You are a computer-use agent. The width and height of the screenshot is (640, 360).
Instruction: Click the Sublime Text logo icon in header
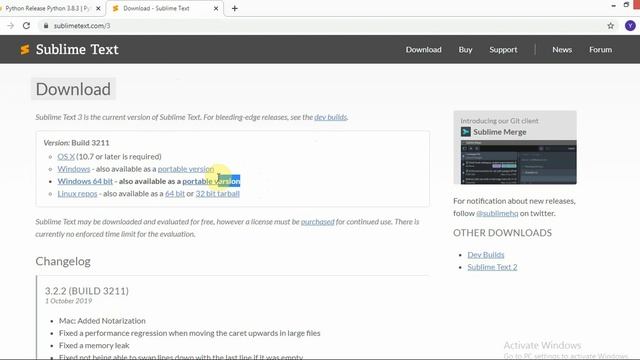pyautogui.click(x=25, y=49)
